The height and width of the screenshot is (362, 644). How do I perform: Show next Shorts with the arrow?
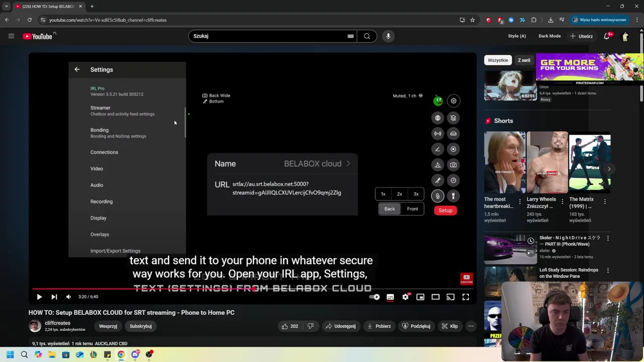[x=609, y=169]
